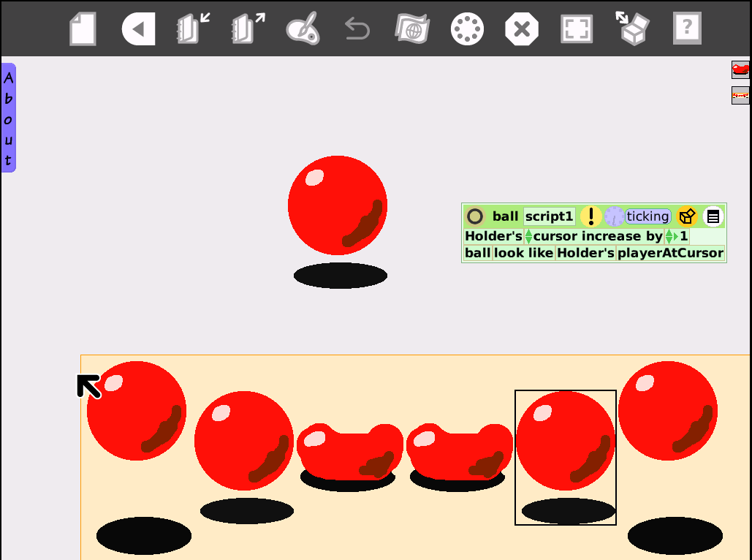Dismiss script with the circle button

coord(475,216)
